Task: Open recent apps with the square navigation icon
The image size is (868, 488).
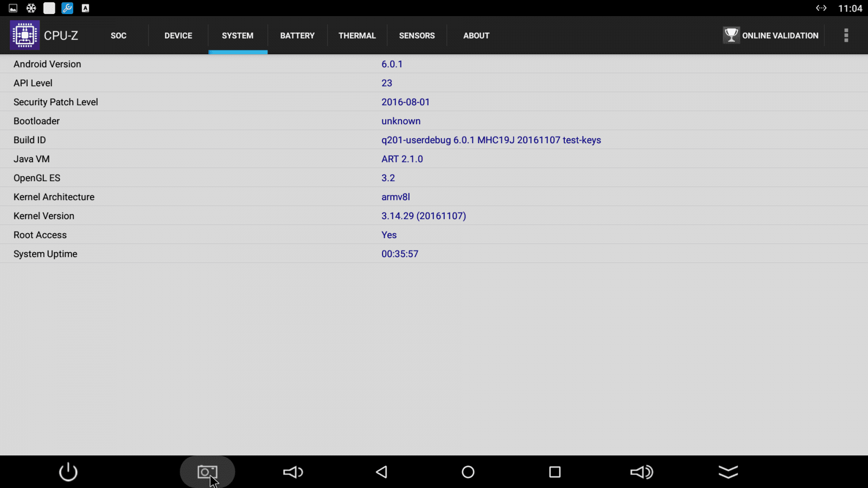Action: tap(554, 472)
